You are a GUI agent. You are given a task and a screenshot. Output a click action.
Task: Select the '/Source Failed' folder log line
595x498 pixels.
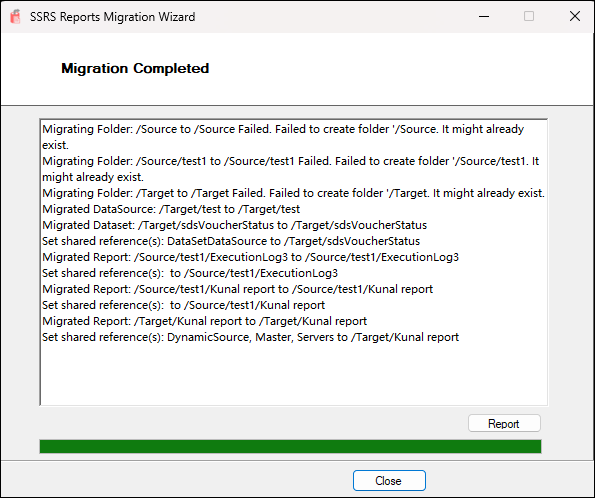click(283, 137)
